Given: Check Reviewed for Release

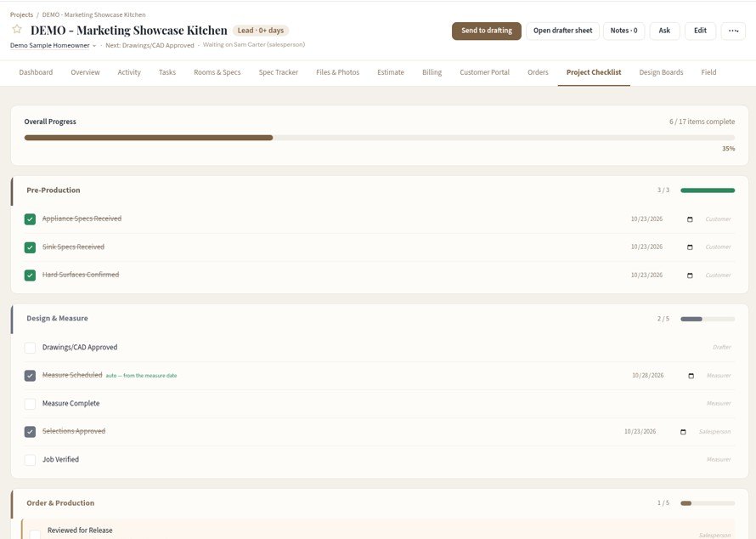Looking at the screenshot, I should point(35,534).
